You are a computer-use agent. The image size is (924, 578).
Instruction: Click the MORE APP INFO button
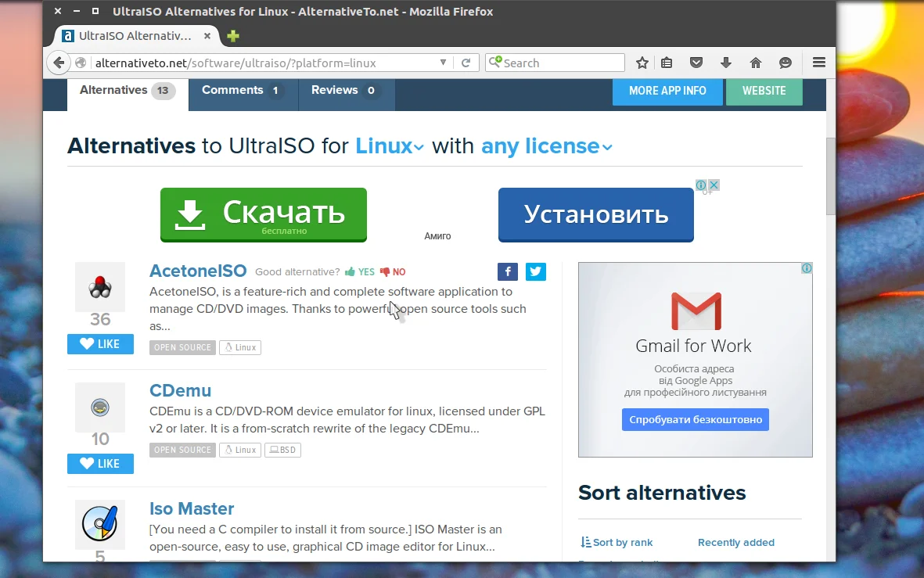667,91
